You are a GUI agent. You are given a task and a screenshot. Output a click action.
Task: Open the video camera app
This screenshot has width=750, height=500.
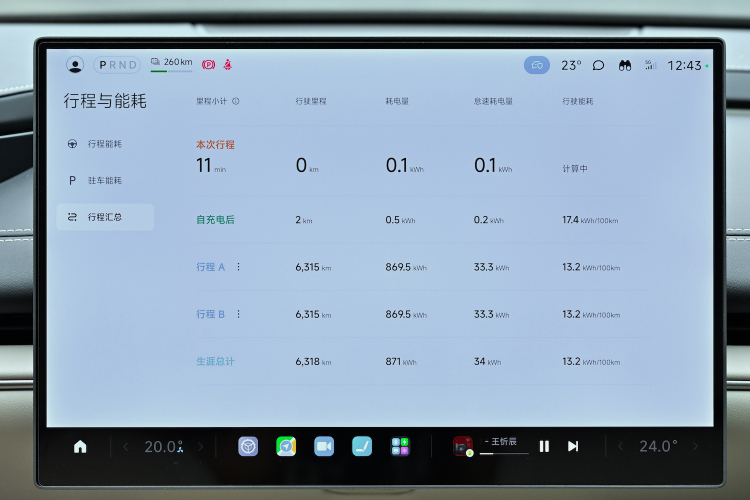pyautogui.click(x=324, y=446)
